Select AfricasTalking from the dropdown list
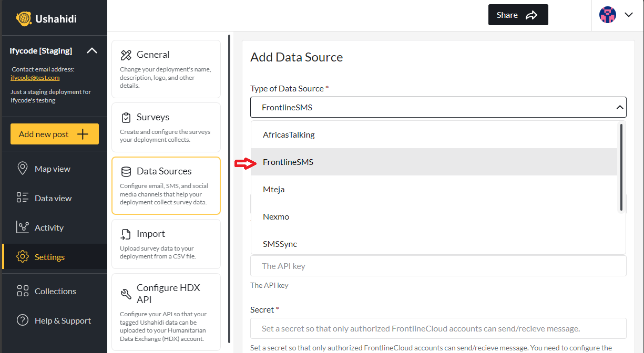644x353 pixels. click(x=289, y=134)
